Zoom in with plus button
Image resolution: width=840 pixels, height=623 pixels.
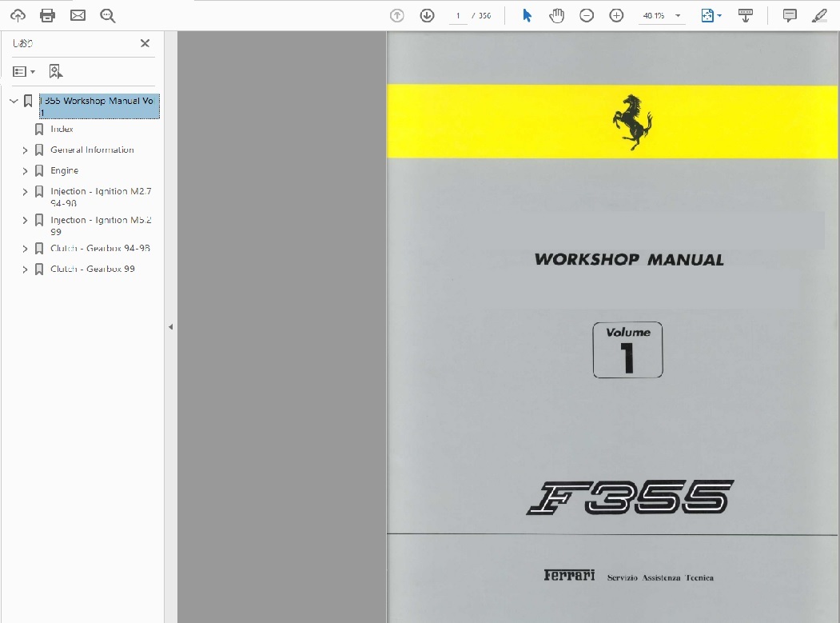point(616,15)
